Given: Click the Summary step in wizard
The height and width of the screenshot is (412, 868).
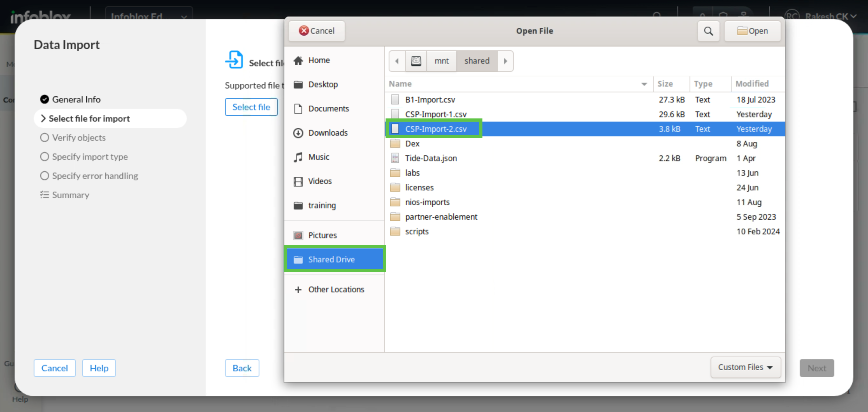Looking at the screenshot, I should (70, 195).
